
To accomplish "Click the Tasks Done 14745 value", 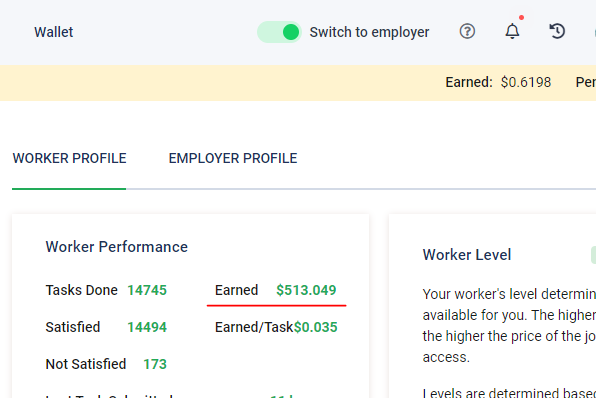I will point(147,290).
